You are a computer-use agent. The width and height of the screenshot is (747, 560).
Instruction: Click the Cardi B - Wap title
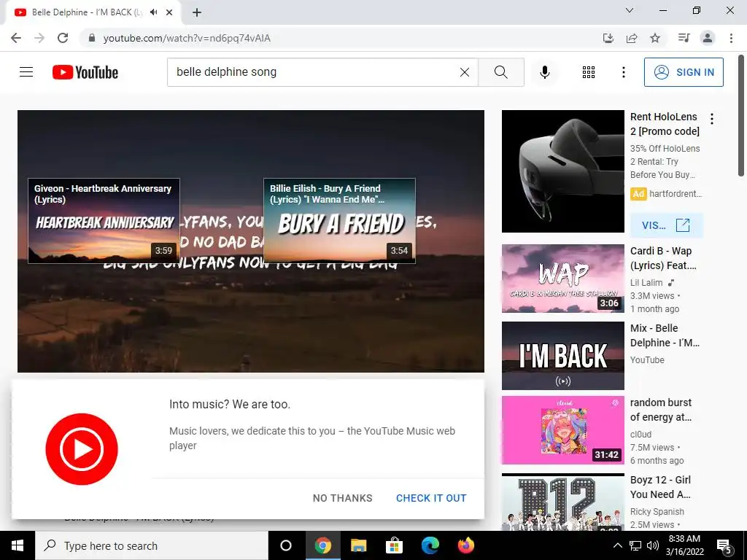663,258
